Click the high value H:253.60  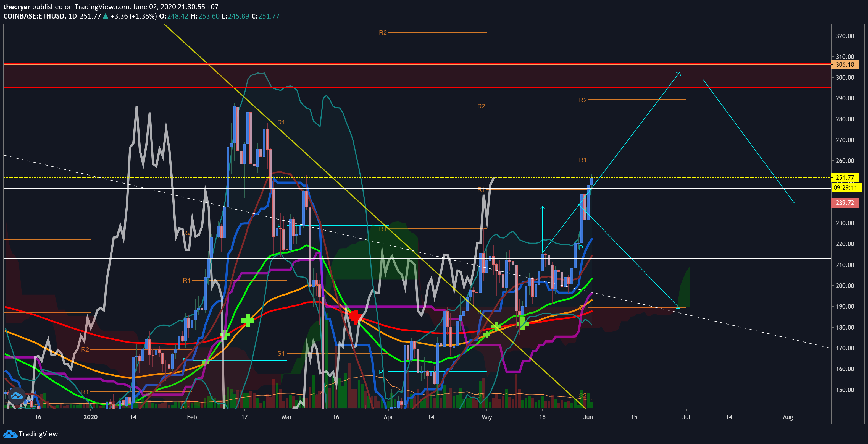click(205, 16)
